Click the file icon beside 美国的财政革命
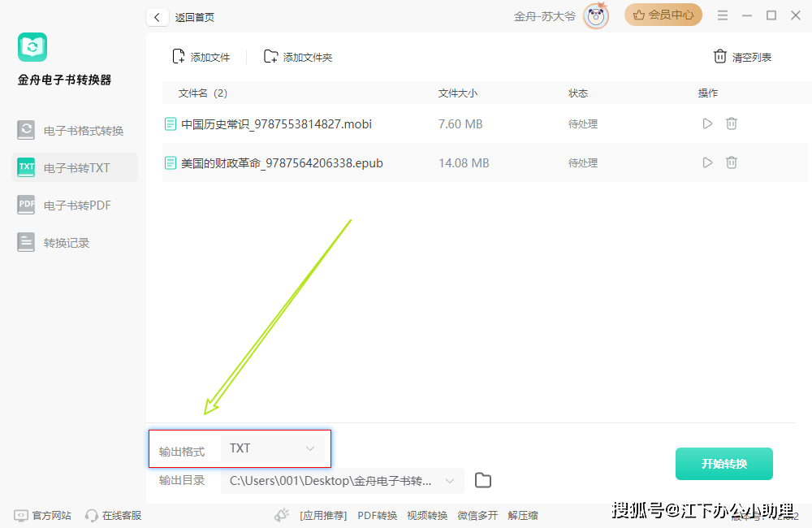 point(170,163)
